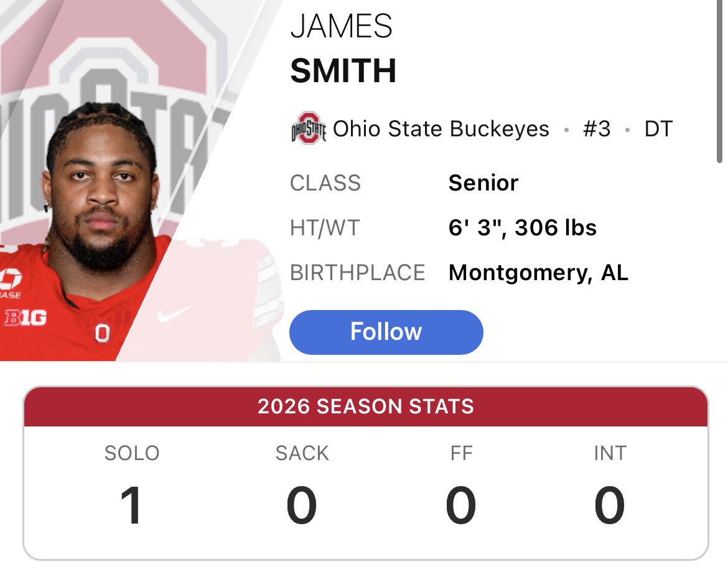Image resolution: width=728 pixels, height=569 pixels.
Task: Click the Montgomery, AL birthplace value
Action: tap(539, 273)
